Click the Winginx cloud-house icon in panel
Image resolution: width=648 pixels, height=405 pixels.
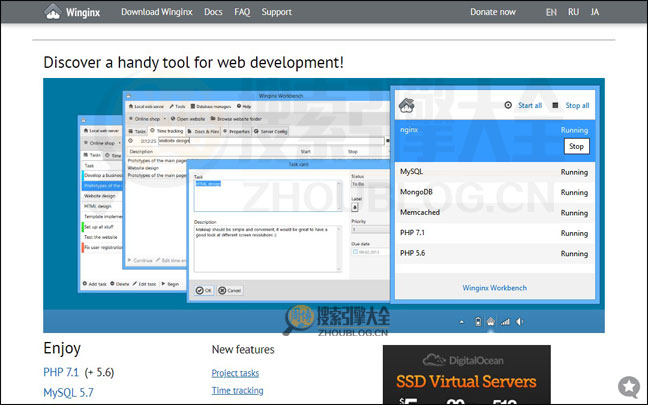pos(406,106)
